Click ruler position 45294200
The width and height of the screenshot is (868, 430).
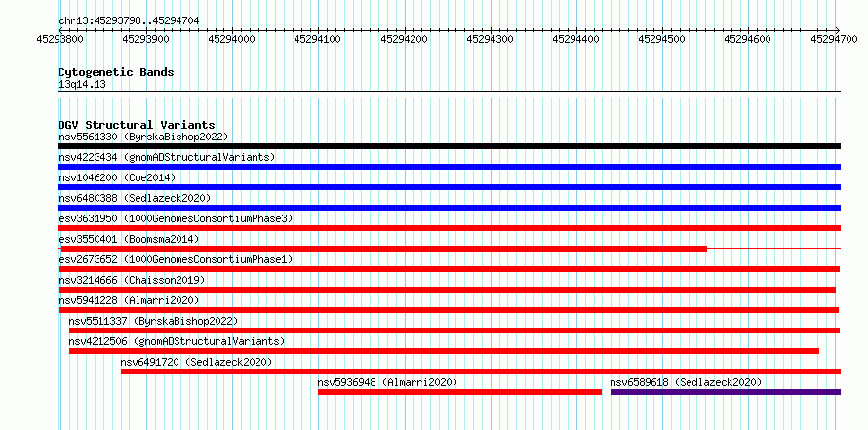point(404,39)
